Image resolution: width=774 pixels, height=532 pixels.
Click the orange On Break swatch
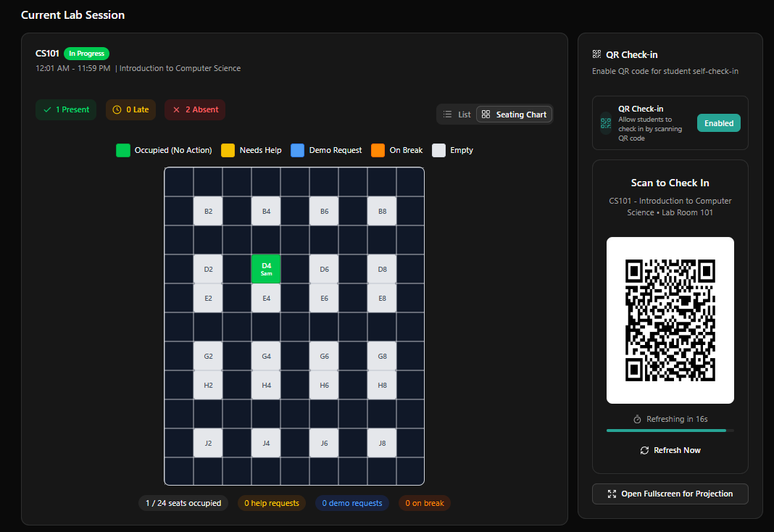378,151
